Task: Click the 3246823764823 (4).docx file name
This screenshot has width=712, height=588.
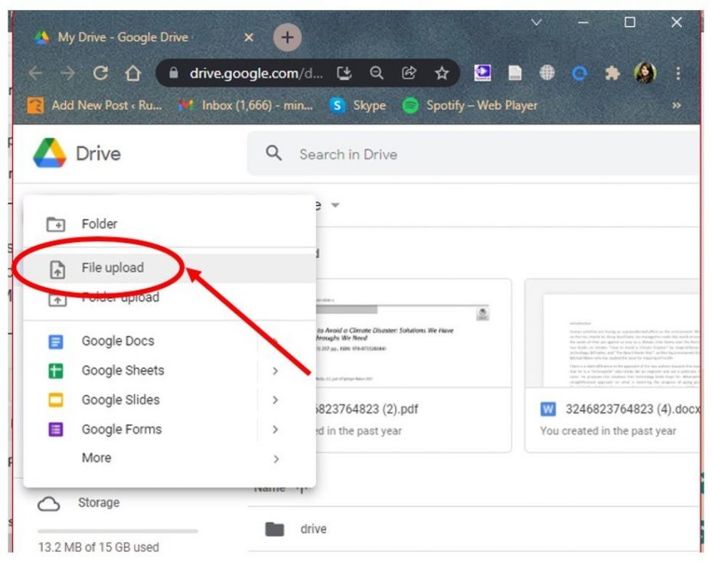Action: pos(632,409)
